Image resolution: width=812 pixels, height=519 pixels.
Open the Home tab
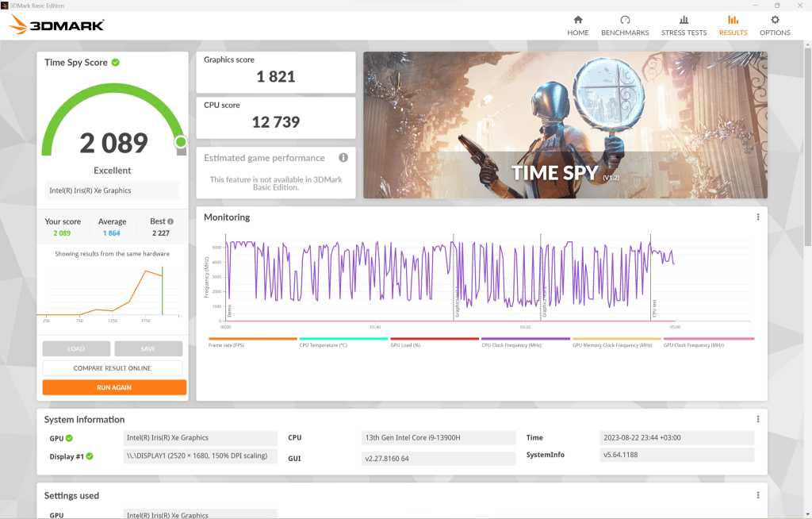(577, 26)
